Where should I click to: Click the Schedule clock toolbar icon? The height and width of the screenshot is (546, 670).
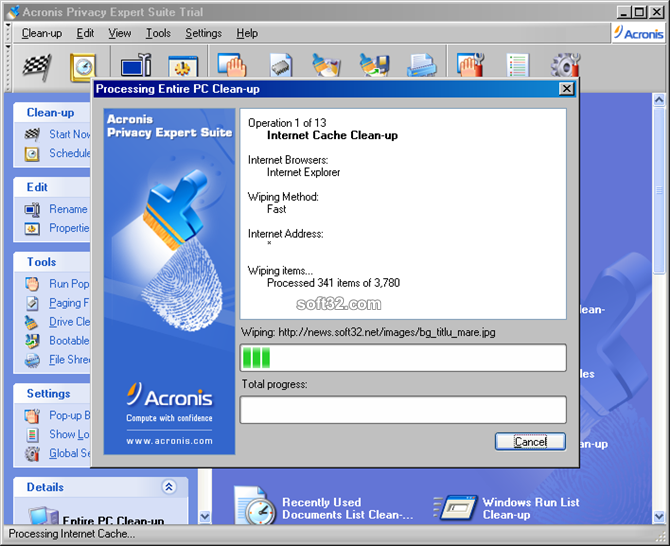coord(83,67)
